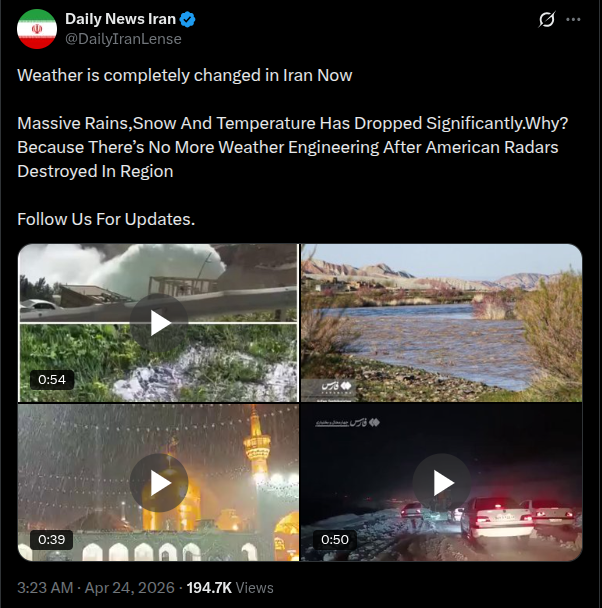Click the 0:39 duration badge

pyautogui.click(x=52, y=539)
